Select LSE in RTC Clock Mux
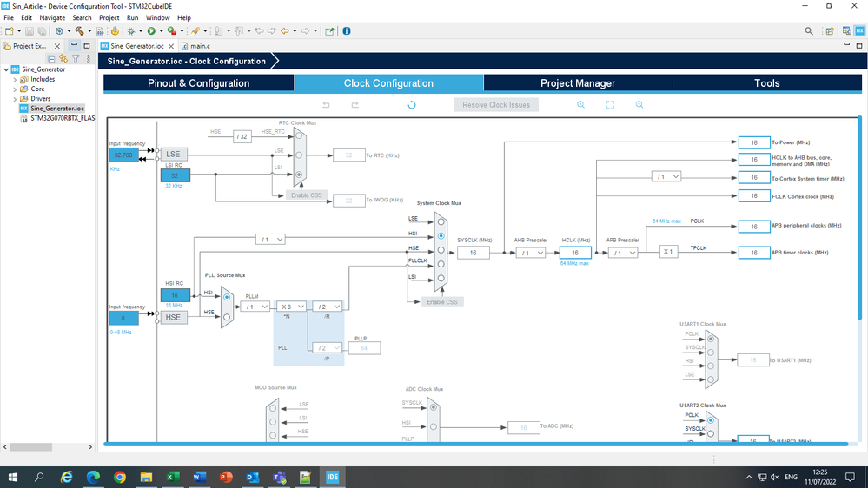This screenshot has height=488, width=868. pos(299,155)
